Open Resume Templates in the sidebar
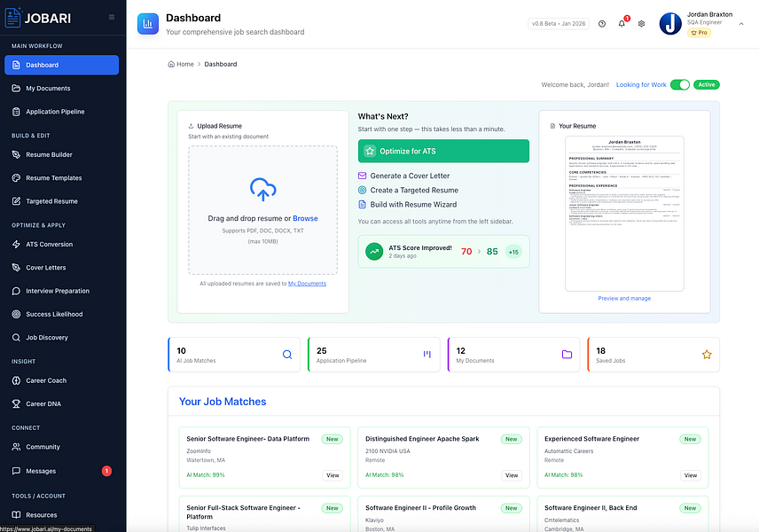759x532 pixels. 61,177
